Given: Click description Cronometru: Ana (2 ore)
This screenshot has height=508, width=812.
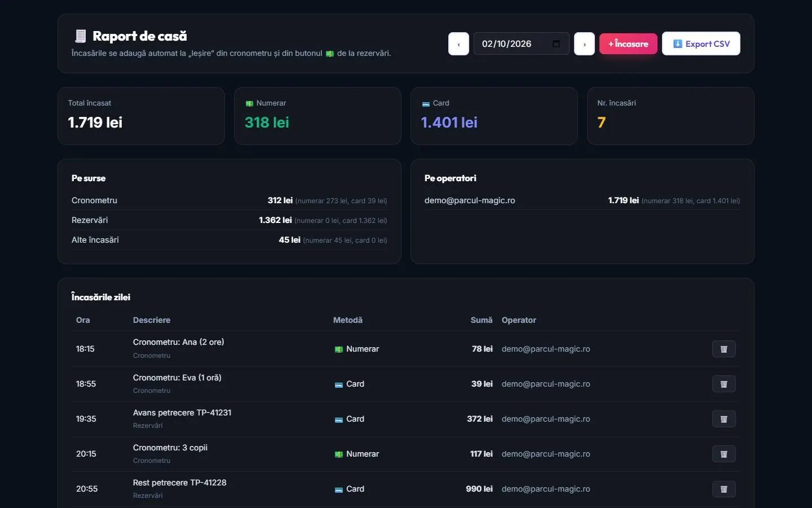Looking at the screenshot, I should tap(178, 342).
